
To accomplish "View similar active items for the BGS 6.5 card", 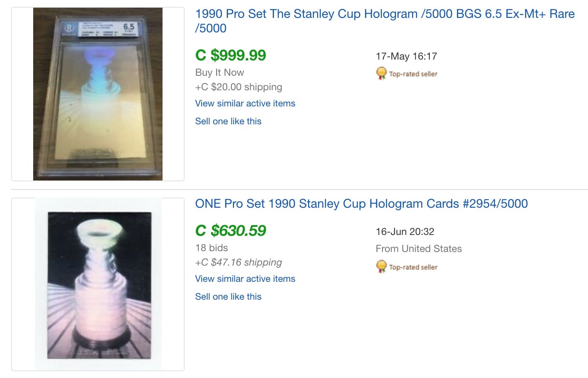I will coord(245,103).
